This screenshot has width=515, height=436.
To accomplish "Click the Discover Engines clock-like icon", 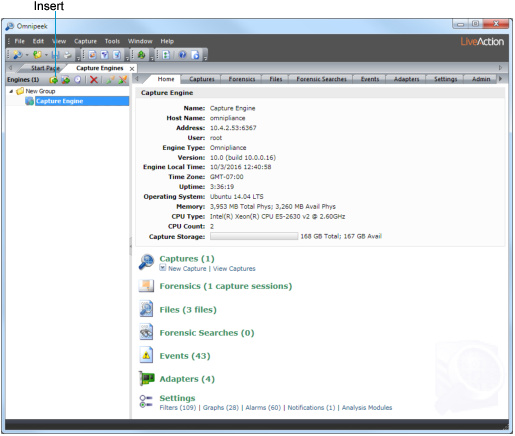I will pos(78,80).
